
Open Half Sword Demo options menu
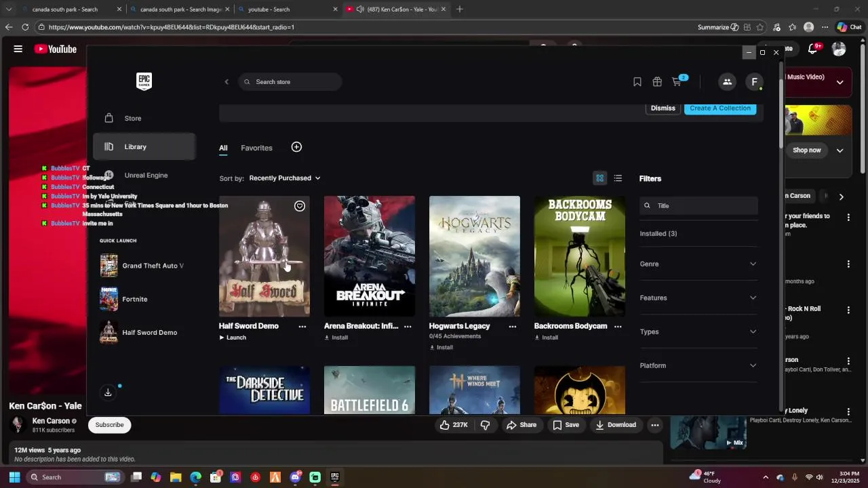tap(302, 326)
